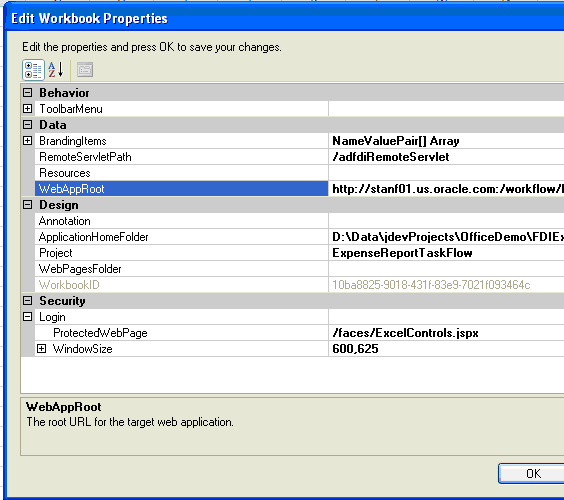Image resolution: width=564 pixels, height=500 pixels.
Task: Sort properties alphabetically with A-Z icon
Action: (56, 70)
